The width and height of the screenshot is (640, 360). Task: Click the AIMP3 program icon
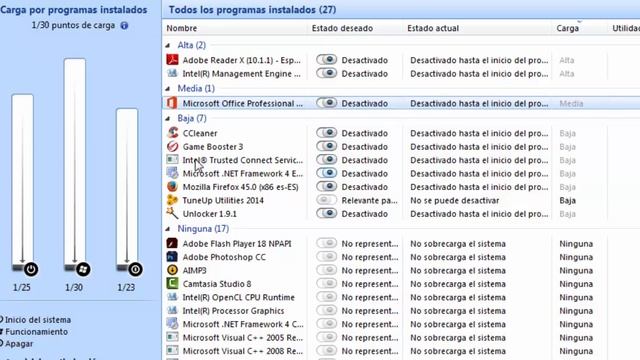coord(172,270)
